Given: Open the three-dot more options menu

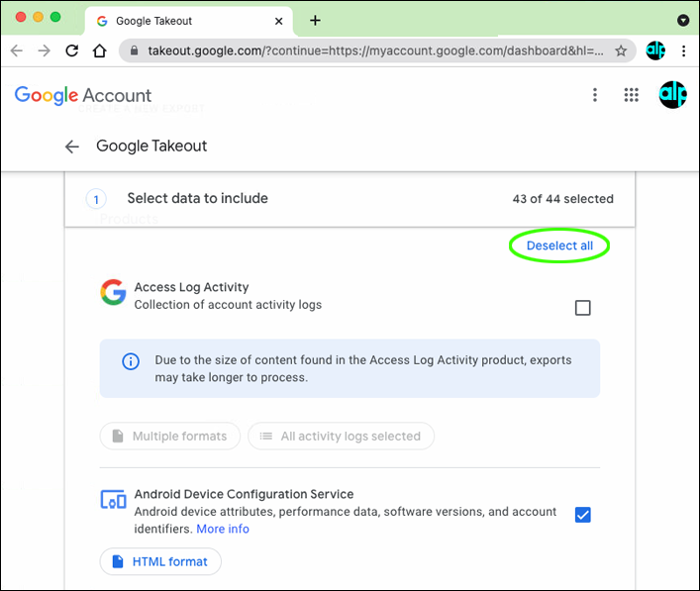Looking at the screenshot, I should coord(595,95).
